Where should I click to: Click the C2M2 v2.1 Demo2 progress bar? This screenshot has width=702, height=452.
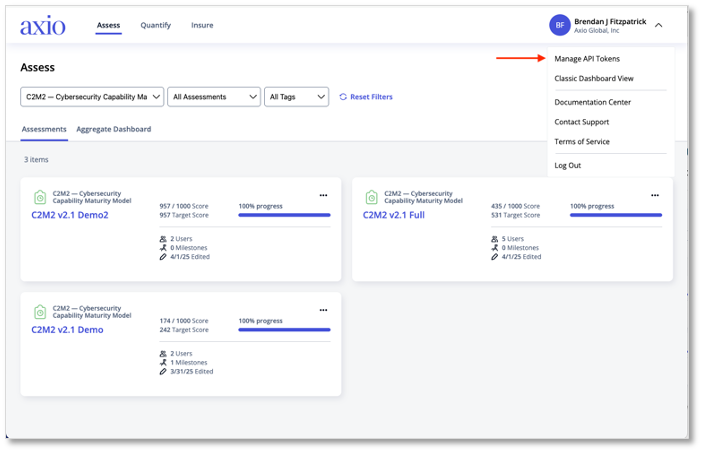click(x=284, y=215)
